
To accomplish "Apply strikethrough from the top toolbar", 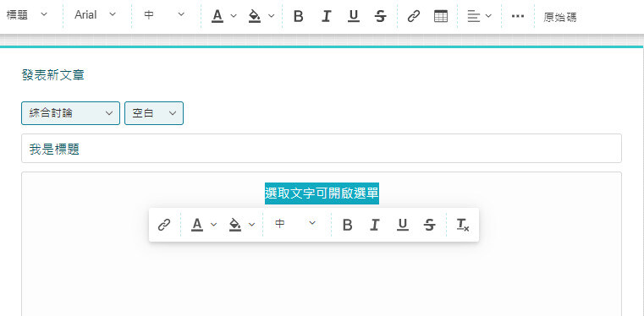I will [381, 16].
